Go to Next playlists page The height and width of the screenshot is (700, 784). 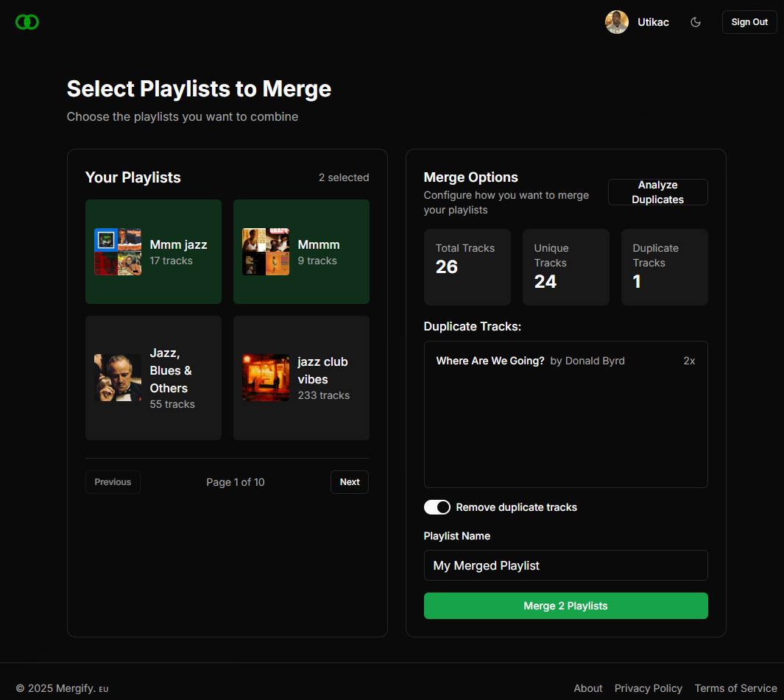click(350, 482)
